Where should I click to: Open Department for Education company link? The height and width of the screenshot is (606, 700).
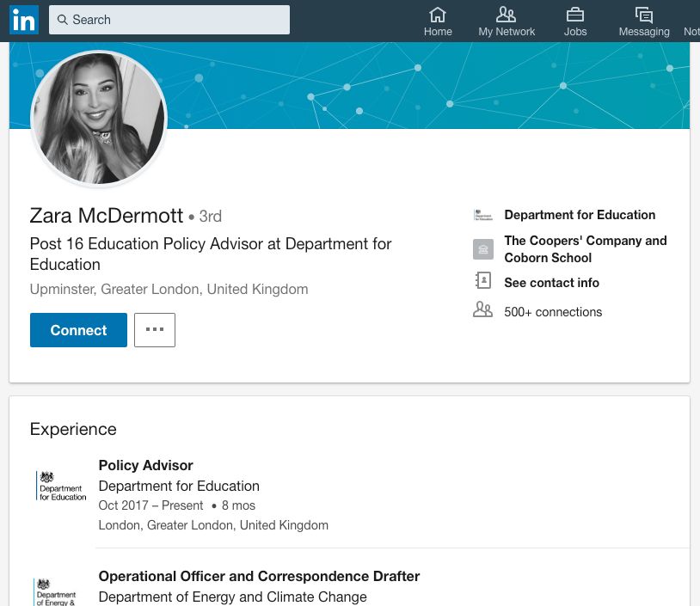580,215
